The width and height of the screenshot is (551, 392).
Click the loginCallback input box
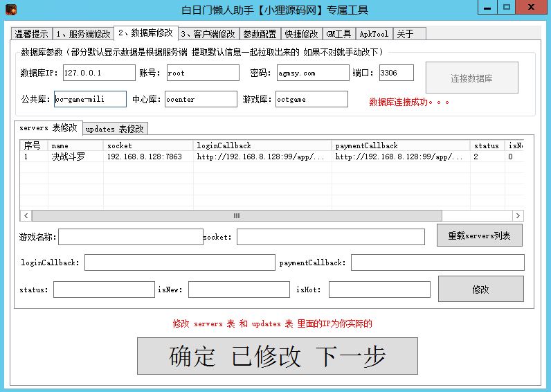pyautogui.click(x=179, y=263)
